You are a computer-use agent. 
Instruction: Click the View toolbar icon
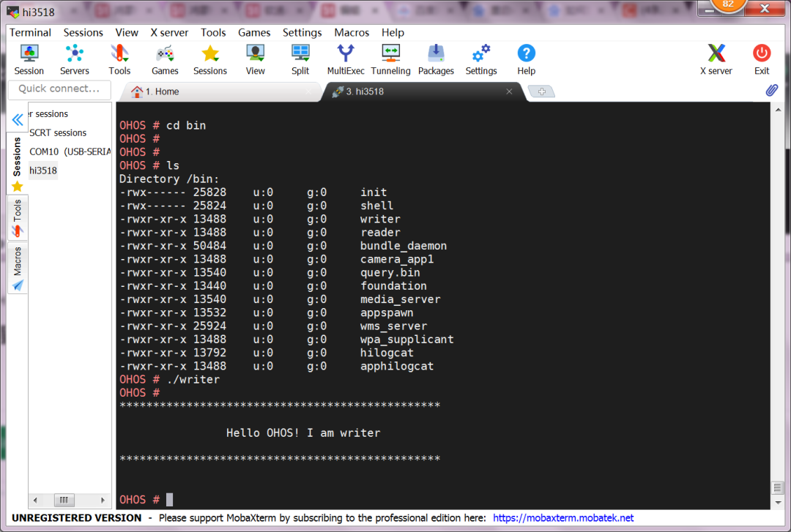click(x=256, y=59)
